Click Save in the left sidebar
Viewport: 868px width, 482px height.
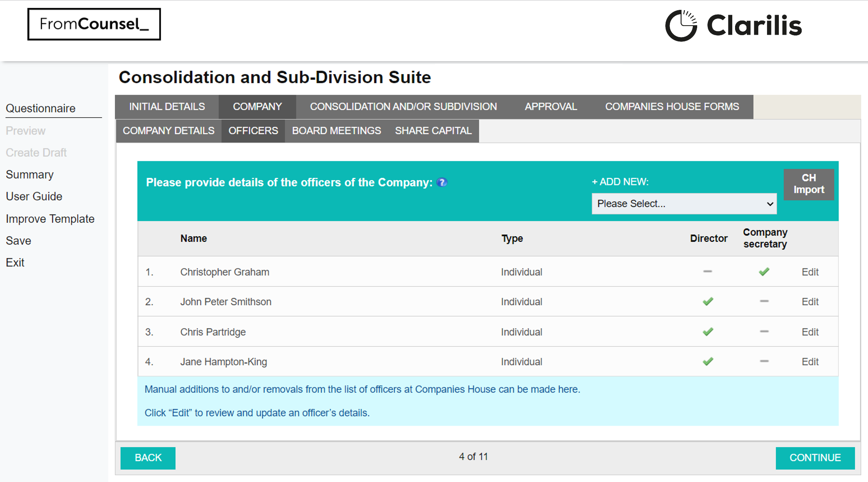(x=18, y=240)
